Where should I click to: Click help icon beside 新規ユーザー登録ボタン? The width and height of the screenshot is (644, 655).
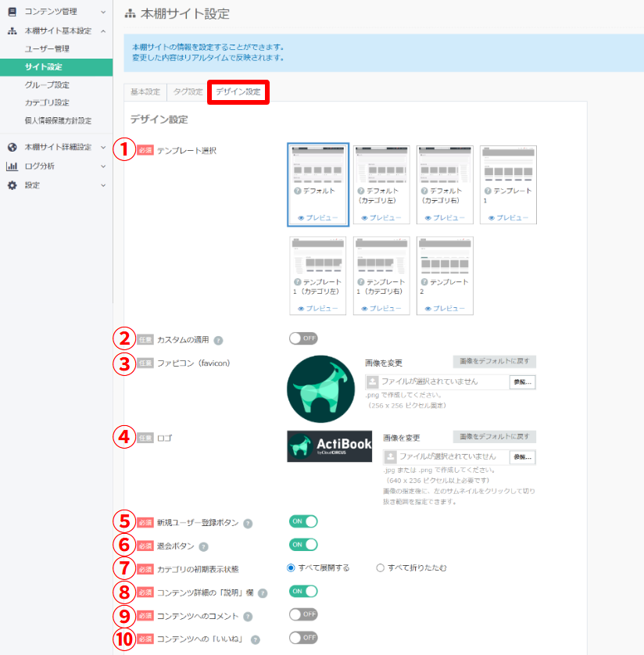247,524
